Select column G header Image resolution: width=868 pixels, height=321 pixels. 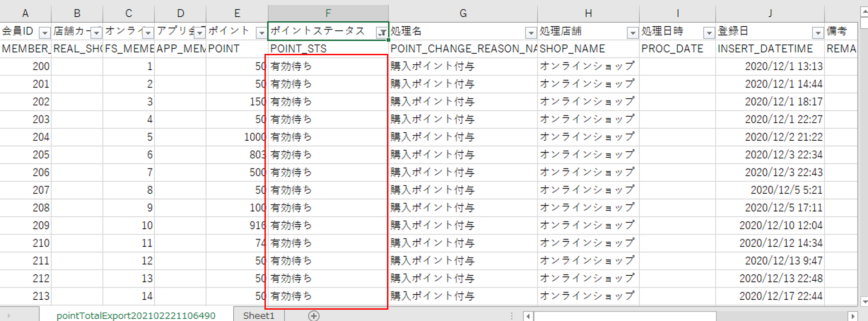coord(462,13)
